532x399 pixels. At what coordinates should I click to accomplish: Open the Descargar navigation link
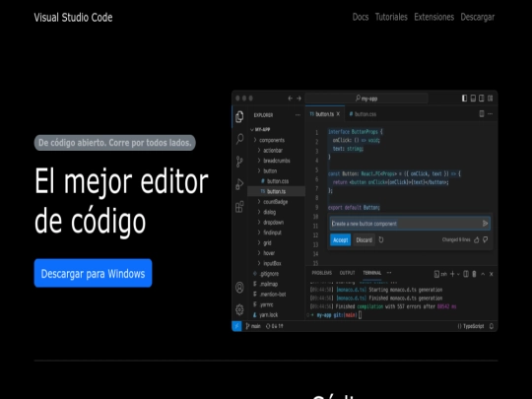pyautogui.click(x=478, y=17)
